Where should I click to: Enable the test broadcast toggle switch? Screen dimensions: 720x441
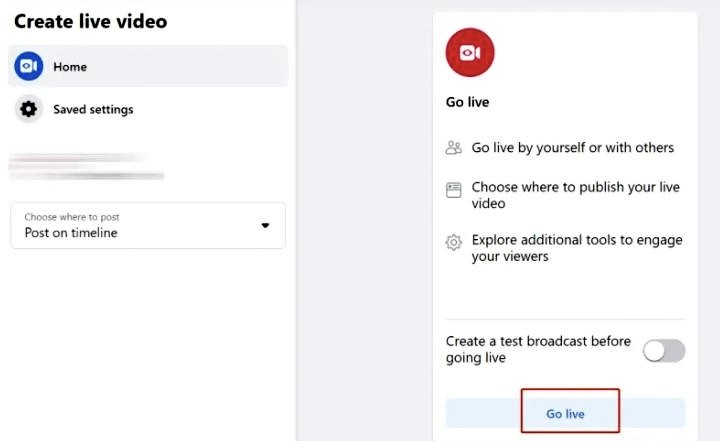(664, 350)
